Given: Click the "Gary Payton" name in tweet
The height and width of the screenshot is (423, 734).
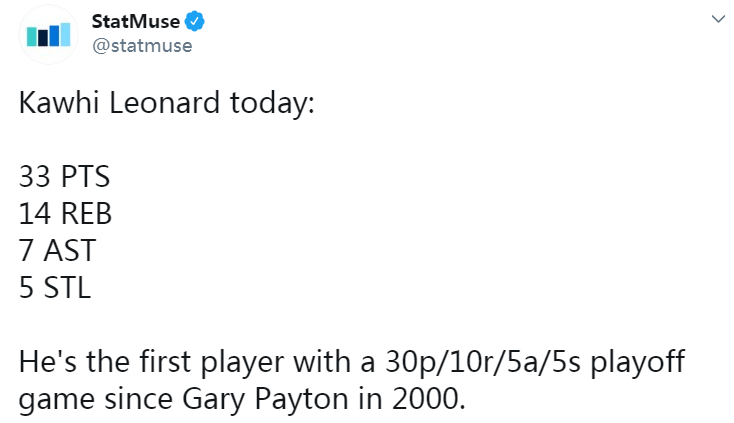Looking at the screenshot, I should tap(265, 400).
